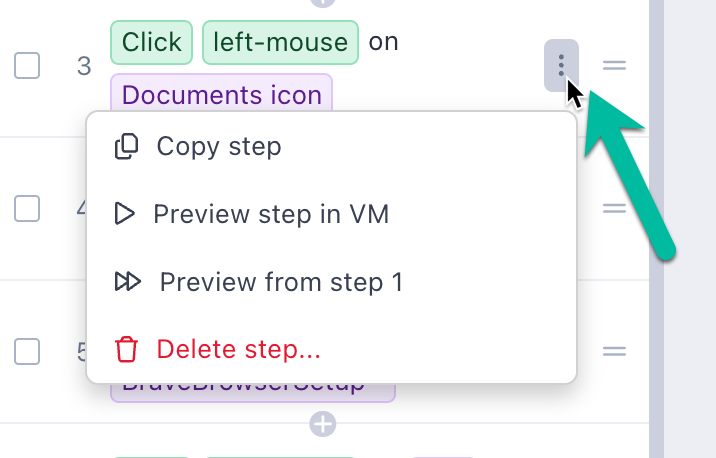
Task: Click the drag handle on step 3
Action: 614,66
